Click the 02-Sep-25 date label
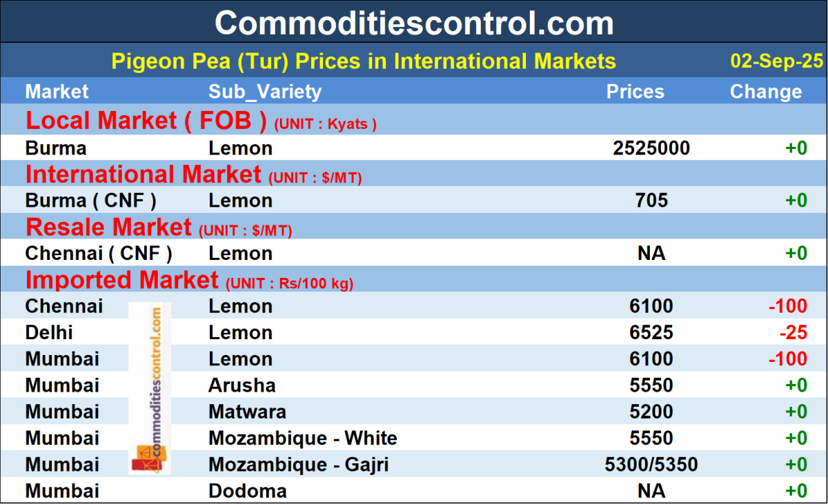 tap(776, 61)
